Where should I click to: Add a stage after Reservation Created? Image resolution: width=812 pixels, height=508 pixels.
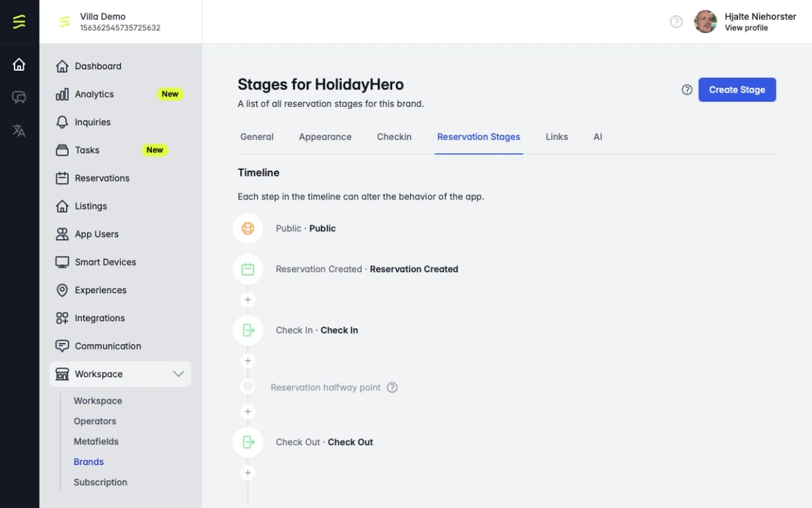(248, 300)
